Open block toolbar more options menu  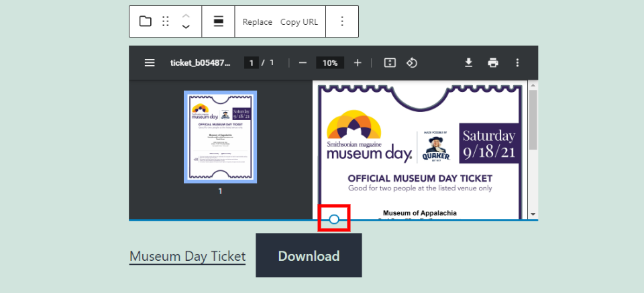[342, 21]
